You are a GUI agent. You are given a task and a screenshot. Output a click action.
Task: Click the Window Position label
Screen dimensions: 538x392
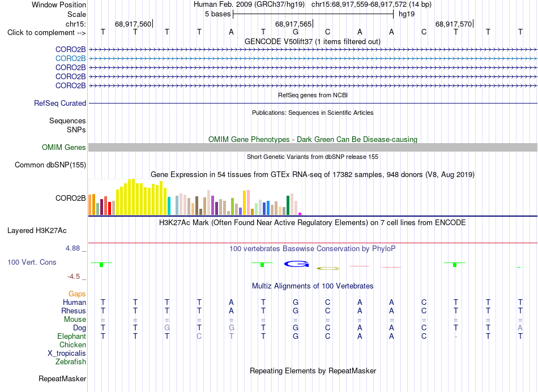tap(59, 5)
